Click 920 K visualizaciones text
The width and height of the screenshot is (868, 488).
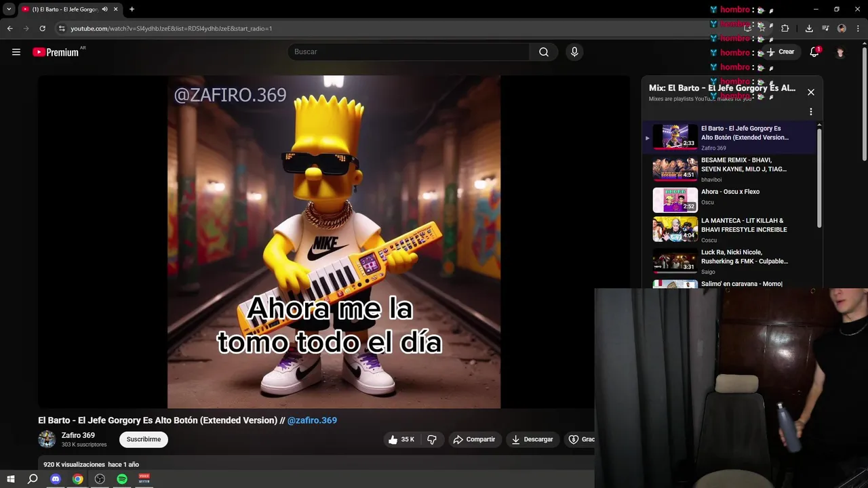pos(74,464)
